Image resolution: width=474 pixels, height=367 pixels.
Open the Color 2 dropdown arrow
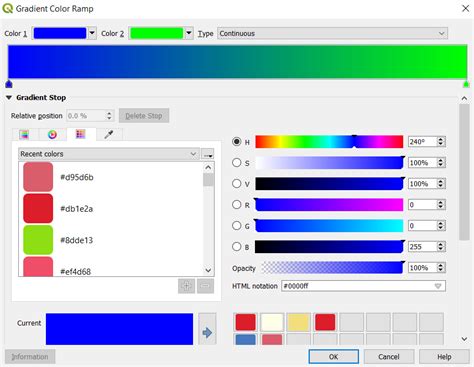(189, 33)
